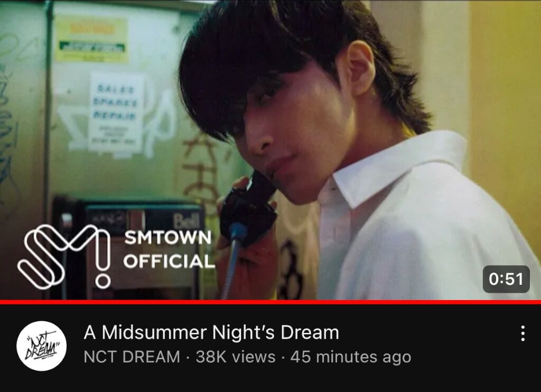Click the SM logo watermark on the thumbnail

pyautogui.click(x=64, y=256)
